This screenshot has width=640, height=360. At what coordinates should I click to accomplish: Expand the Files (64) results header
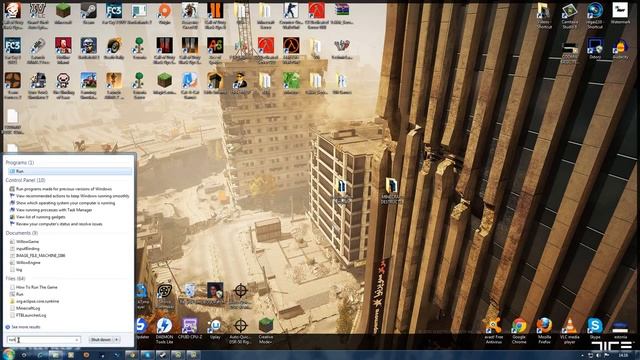pos(16,278)
